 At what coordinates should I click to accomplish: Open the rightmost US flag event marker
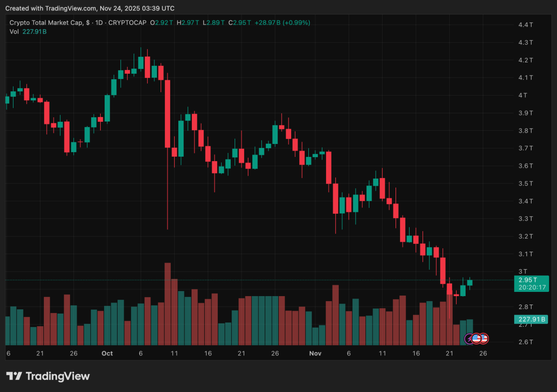point(483,339)
